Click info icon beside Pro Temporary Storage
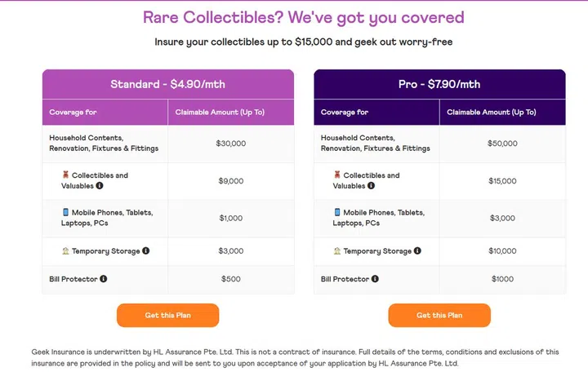Screen dimensions: 588x372 (x=417, y=251)
